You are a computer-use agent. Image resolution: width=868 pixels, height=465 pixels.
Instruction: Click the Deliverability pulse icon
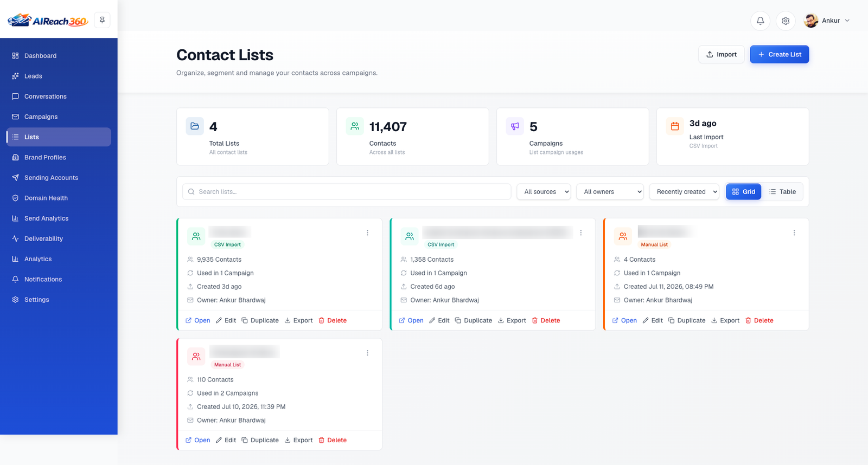click(15, 238)
